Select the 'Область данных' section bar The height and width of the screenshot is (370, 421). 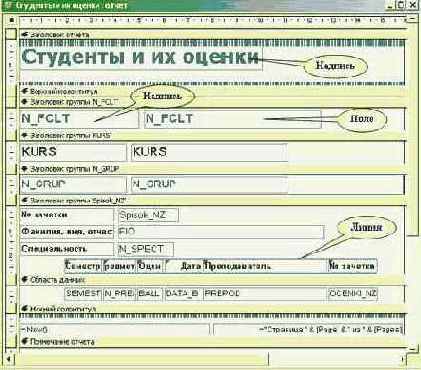(x=213, y=280)
